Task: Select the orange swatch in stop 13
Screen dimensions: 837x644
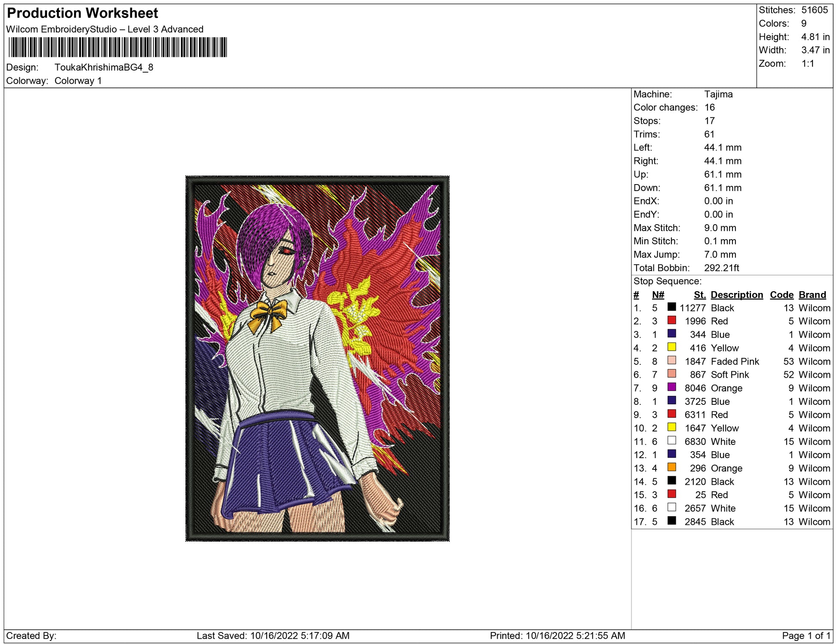Action: click(671, 467)
